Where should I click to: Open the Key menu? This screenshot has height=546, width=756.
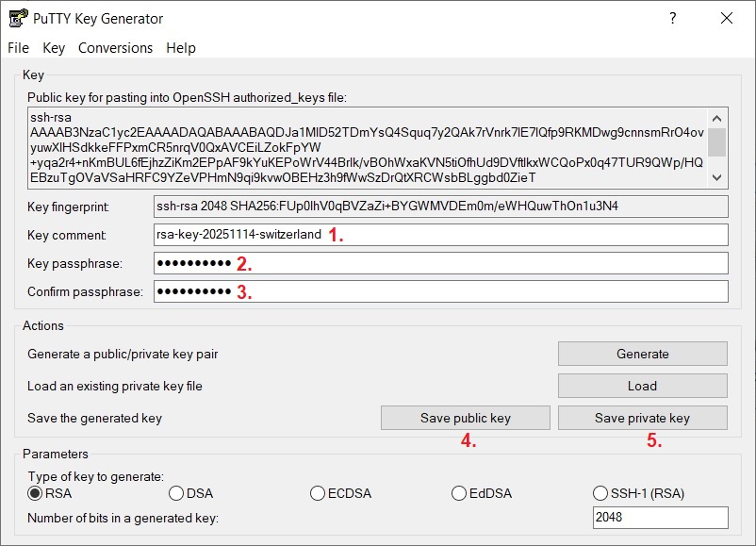click(54, 48)
